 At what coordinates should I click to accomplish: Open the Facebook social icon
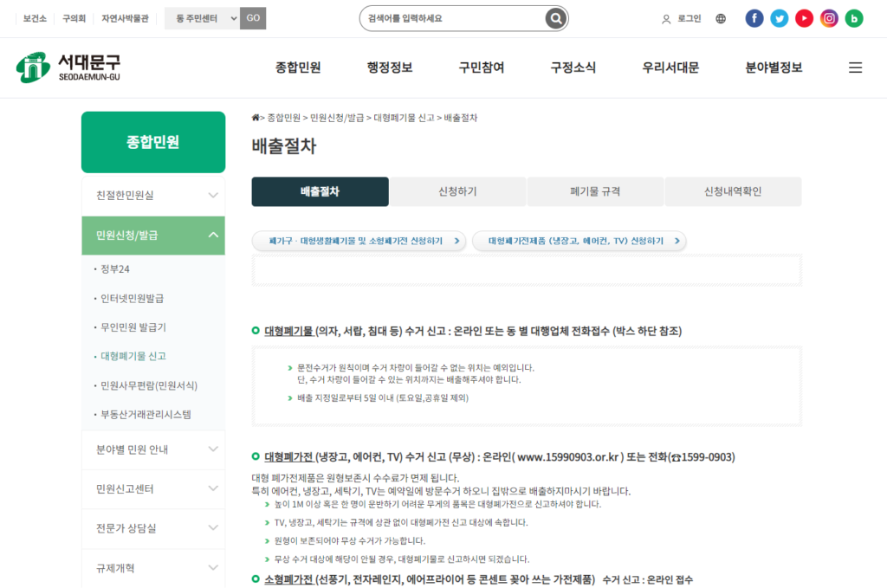(x=754, y=19)
